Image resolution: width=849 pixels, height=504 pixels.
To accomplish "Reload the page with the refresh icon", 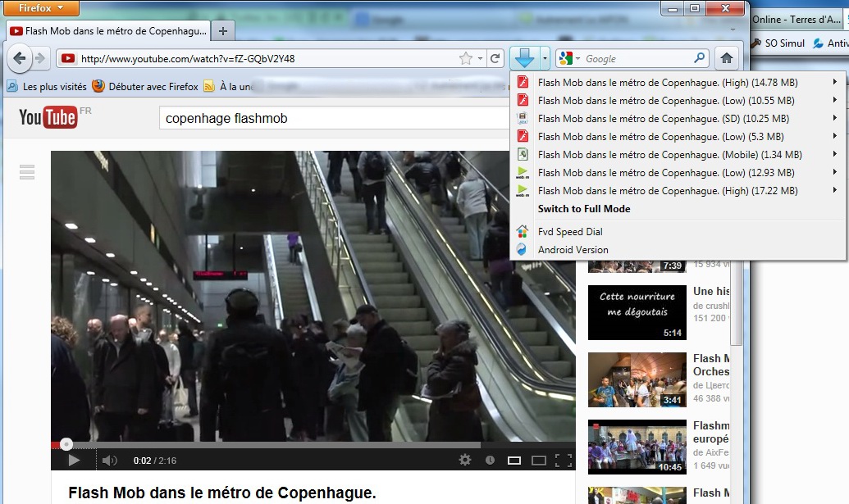I will [495, 58].
